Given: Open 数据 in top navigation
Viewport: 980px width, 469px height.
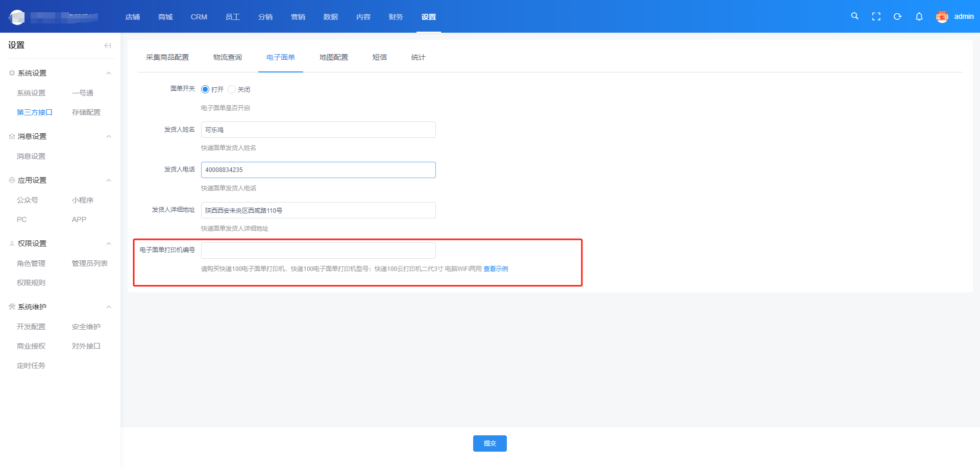Looking at the screenshot, I should click(331, 17).
